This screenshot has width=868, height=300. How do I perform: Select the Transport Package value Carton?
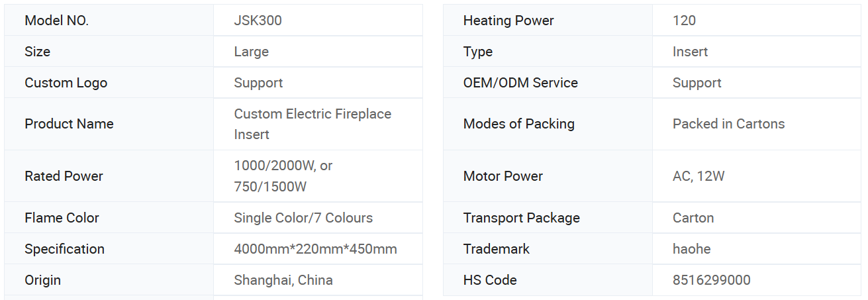coord(693,218)
